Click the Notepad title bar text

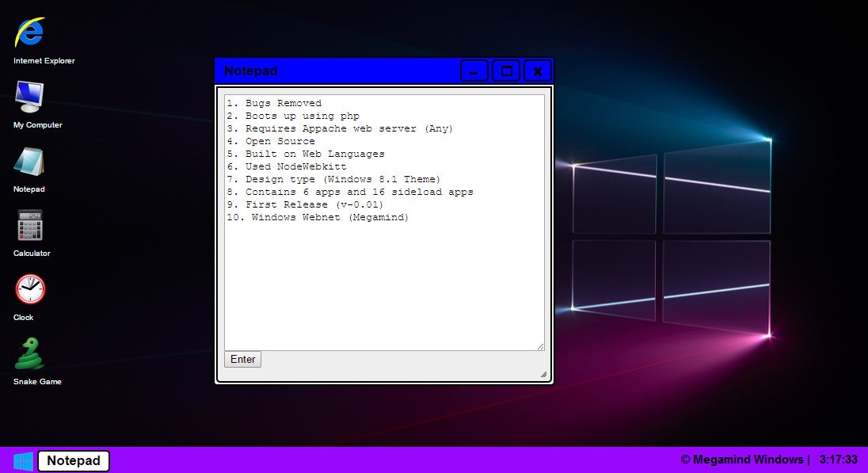[x=251, y=71]
